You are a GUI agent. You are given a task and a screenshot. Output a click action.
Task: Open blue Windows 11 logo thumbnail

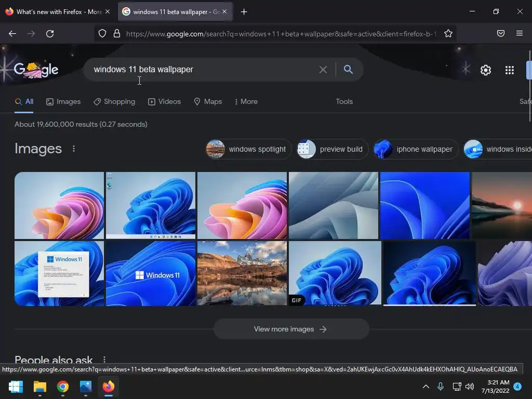[151, 273]
